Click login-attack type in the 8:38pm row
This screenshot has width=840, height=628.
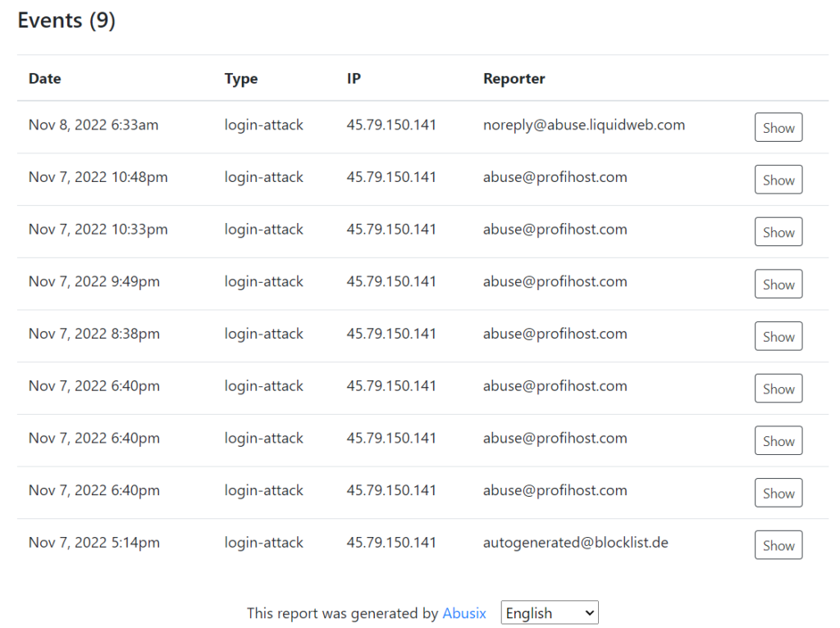[x=263, y=334]
